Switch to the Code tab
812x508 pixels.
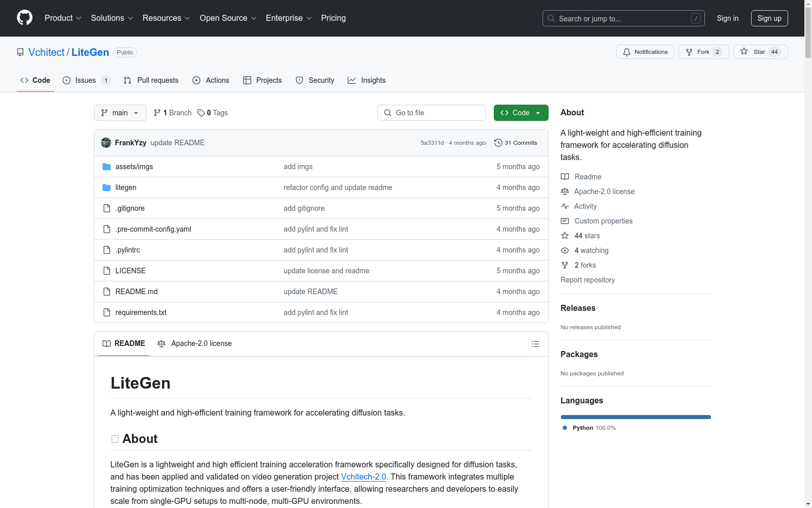tap(36, 80)
